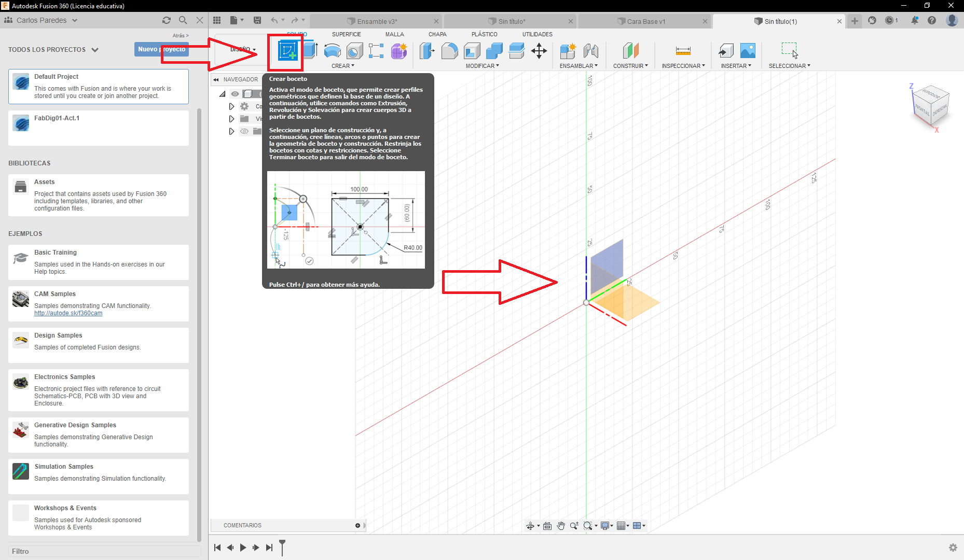The width and height of the screenshot is (964, 560).
Task: Open the Default Project card
Action: point(99,87)
